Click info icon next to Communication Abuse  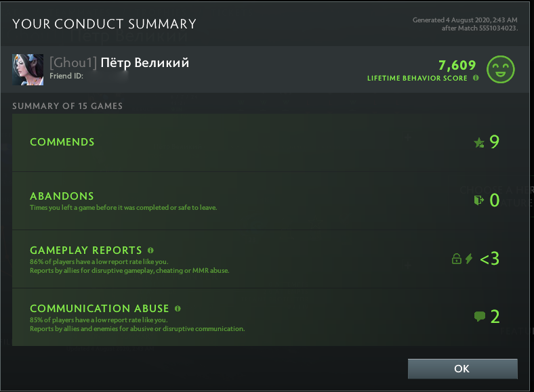pyautogui.click(x=178, y=308)
